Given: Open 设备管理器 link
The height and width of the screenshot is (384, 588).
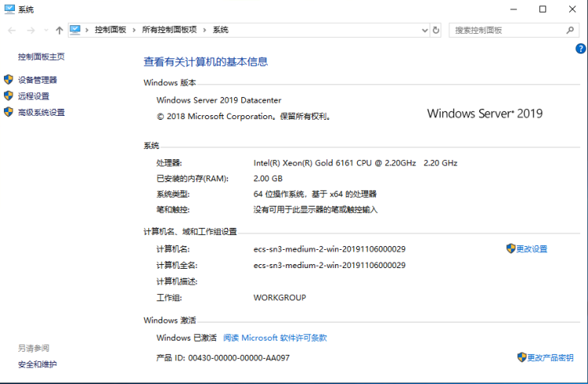Looking at the screenshot, I should (38, 80).
